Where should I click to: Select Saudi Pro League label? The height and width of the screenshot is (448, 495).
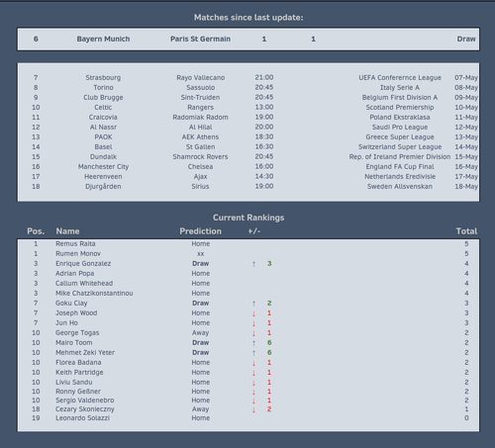tap(400, 128)
